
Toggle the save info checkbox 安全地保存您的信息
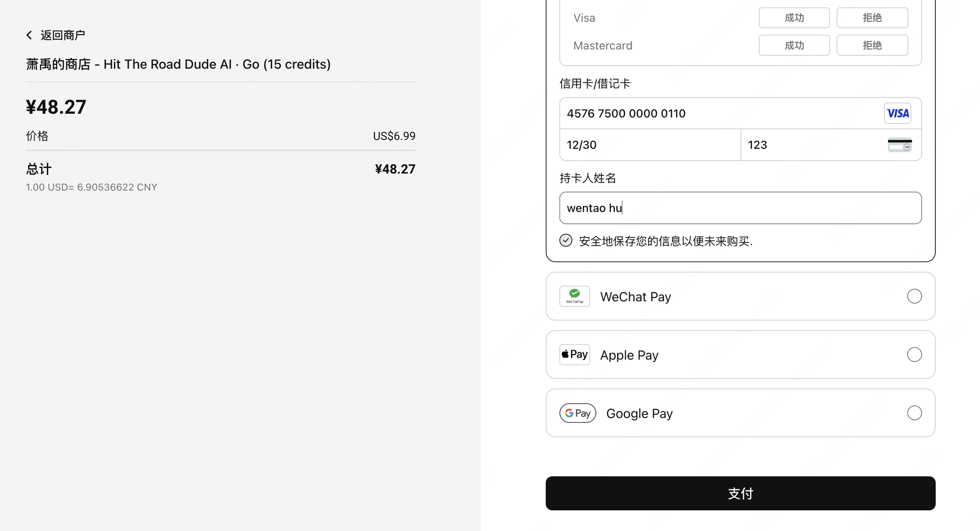point(566,241)
